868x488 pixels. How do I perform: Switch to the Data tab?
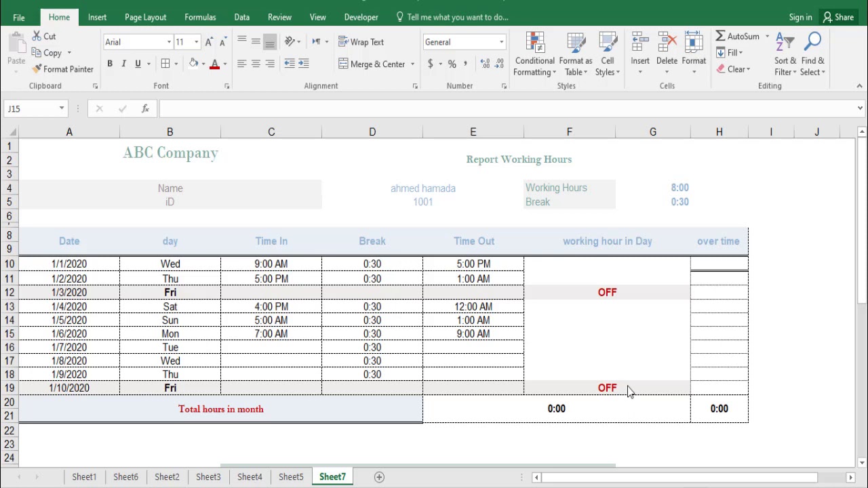[241, 17]
